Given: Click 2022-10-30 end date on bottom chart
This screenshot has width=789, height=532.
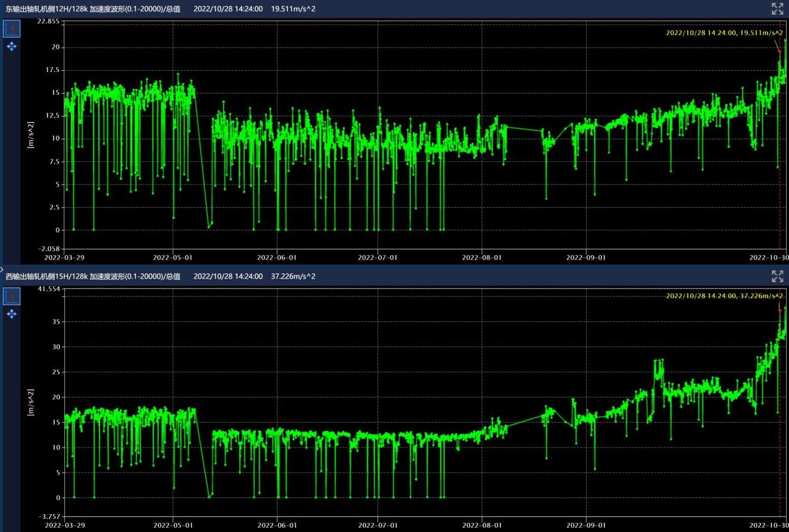Looking at the screenshot, I should [768, 525].
